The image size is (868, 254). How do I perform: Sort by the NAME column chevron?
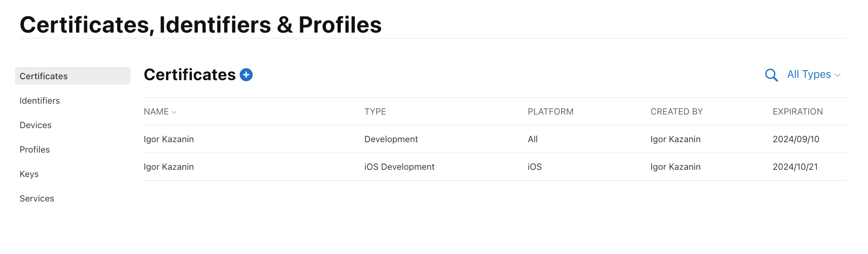pos(174,112)
